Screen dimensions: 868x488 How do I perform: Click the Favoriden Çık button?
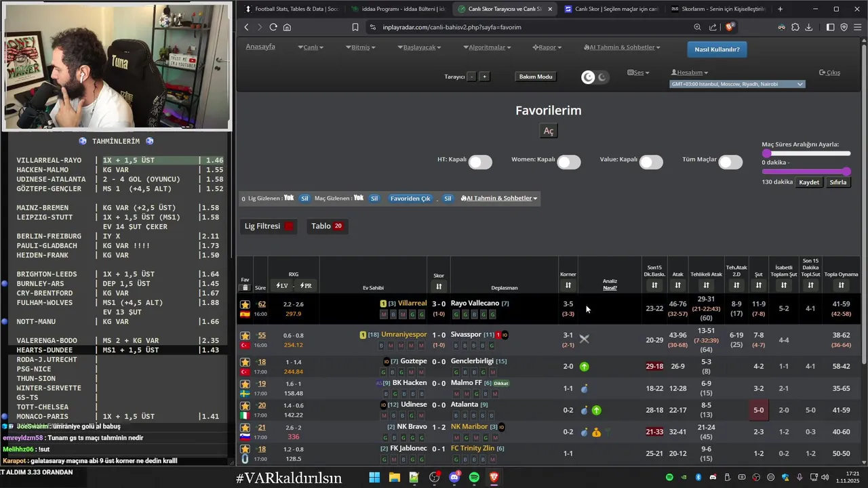pyautogui.click(x=410, y=199)
